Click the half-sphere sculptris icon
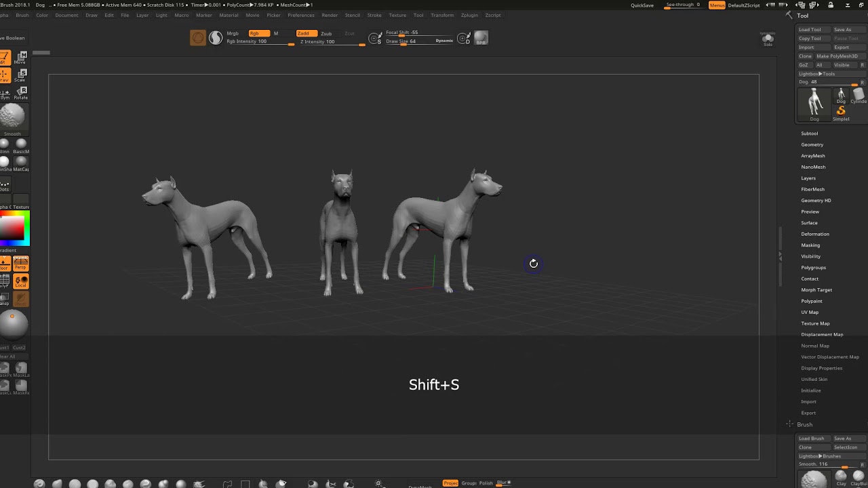 point(216,38)
